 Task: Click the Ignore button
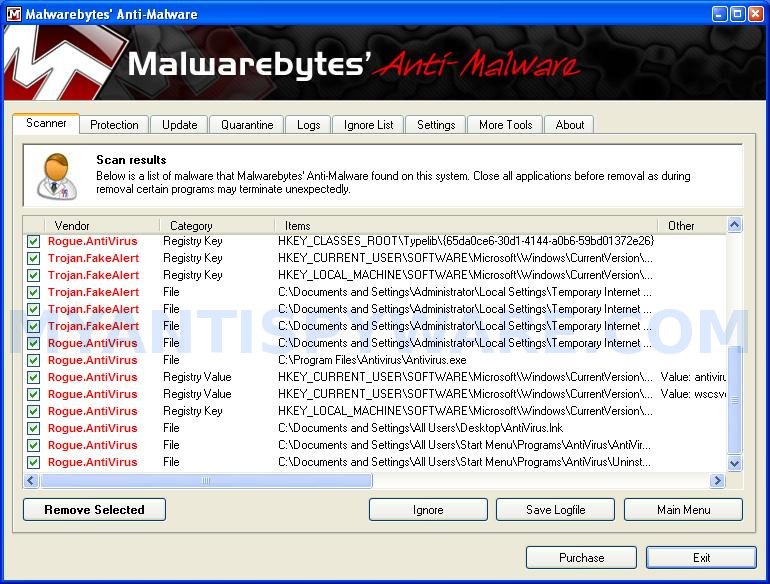428,510
